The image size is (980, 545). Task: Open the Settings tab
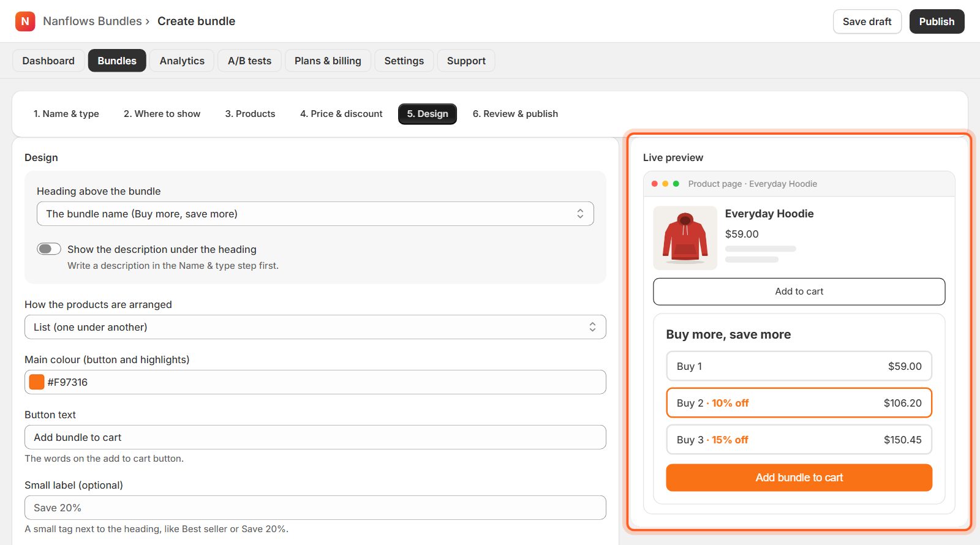coord(404,61)
